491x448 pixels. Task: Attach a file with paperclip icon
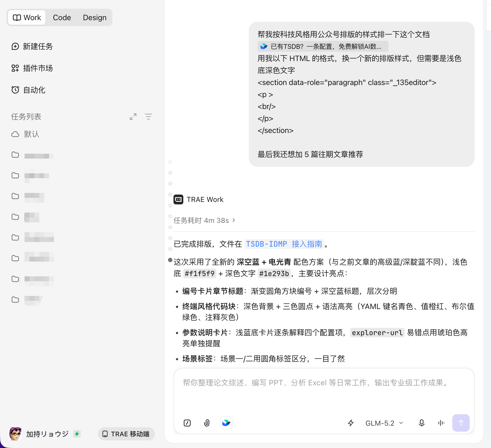click(207, 423)
